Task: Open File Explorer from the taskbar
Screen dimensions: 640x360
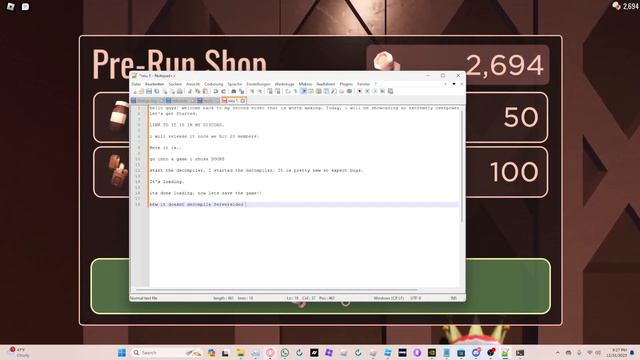Action: click(240, 353)
